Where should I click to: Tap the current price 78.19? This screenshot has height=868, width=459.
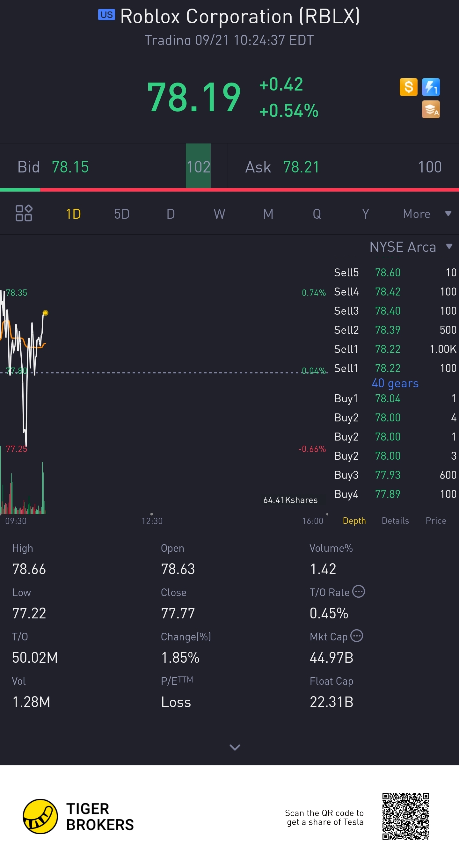[194, 97]
